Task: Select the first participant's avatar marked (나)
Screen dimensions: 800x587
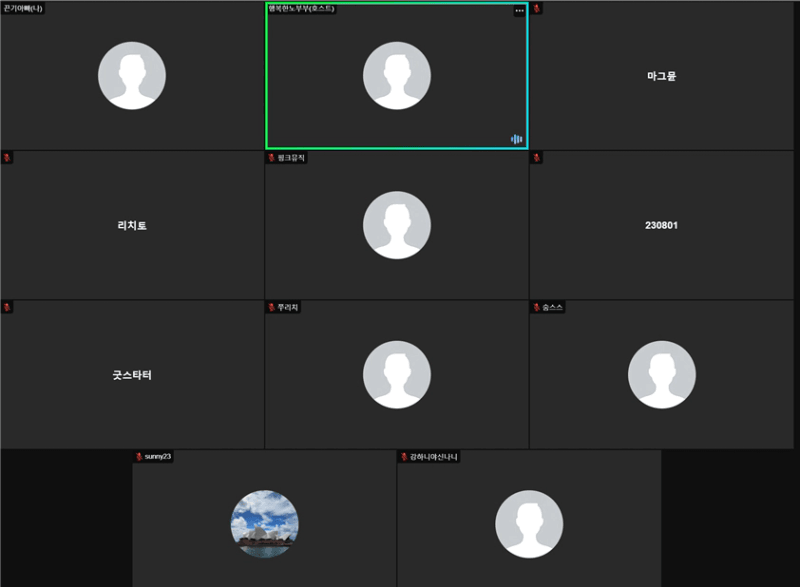Action: point(132,75)
